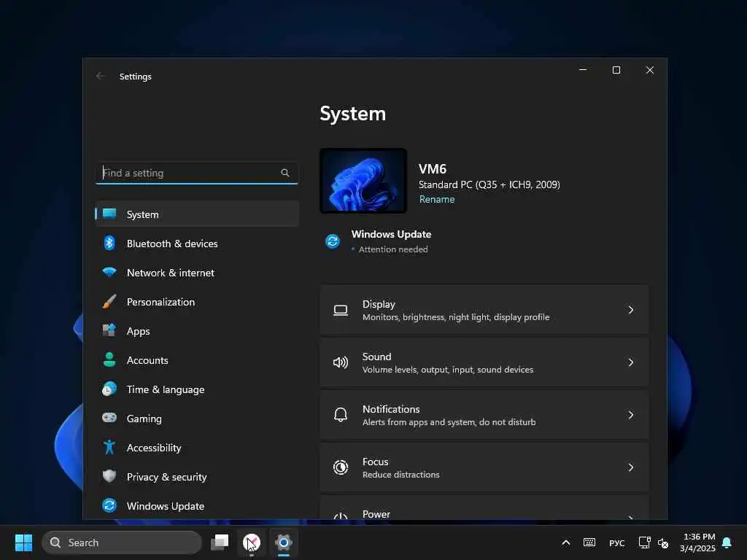
Task: Click 'Standard PC (Q35 + ICH9, 2009)' text
Action: pyautogui.click(x=489, y=184)
